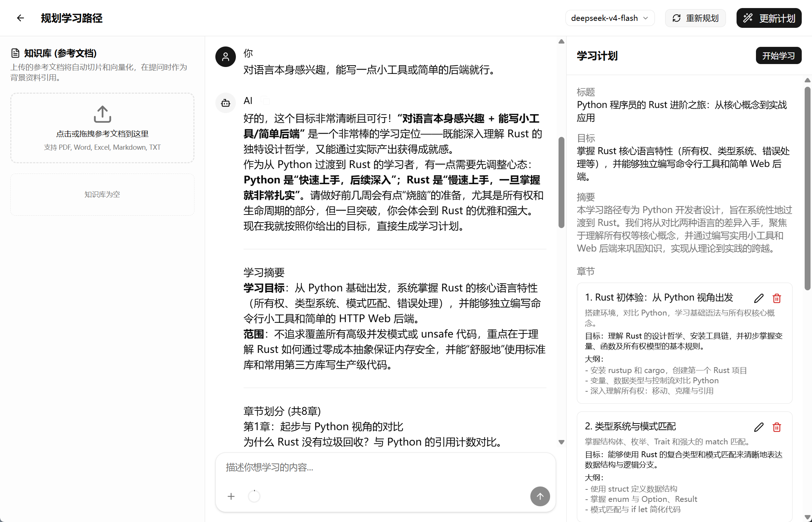Click the loading spinner icon beside plus
This screenshot has width=812, height=522.
coord(254,496)
